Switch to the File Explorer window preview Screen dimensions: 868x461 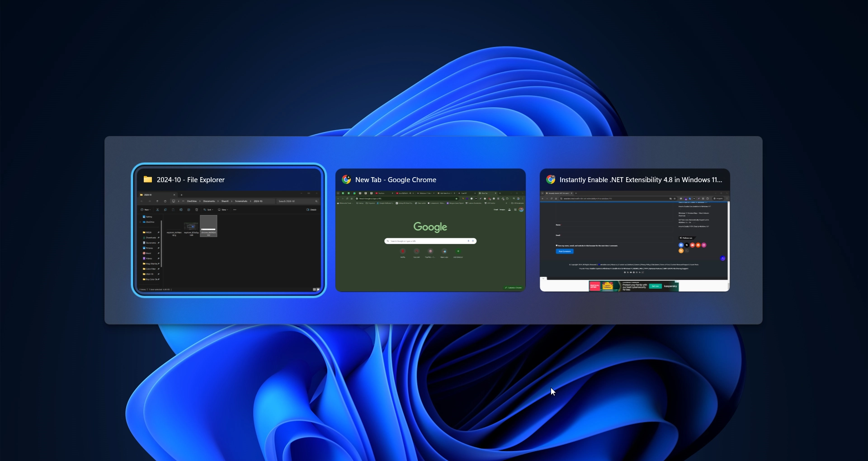[229, 230]
